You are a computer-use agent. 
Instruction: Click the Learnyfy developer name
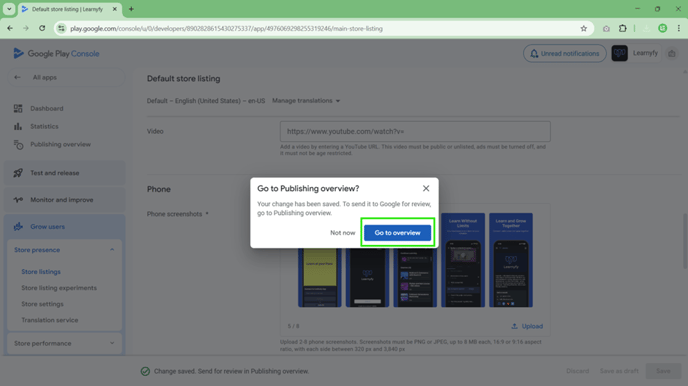[645, 53]
